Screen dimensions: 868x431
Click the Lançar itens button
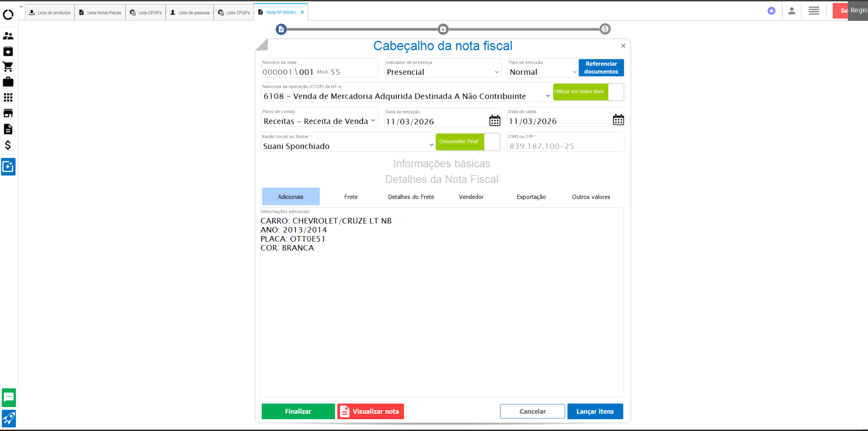595,412
